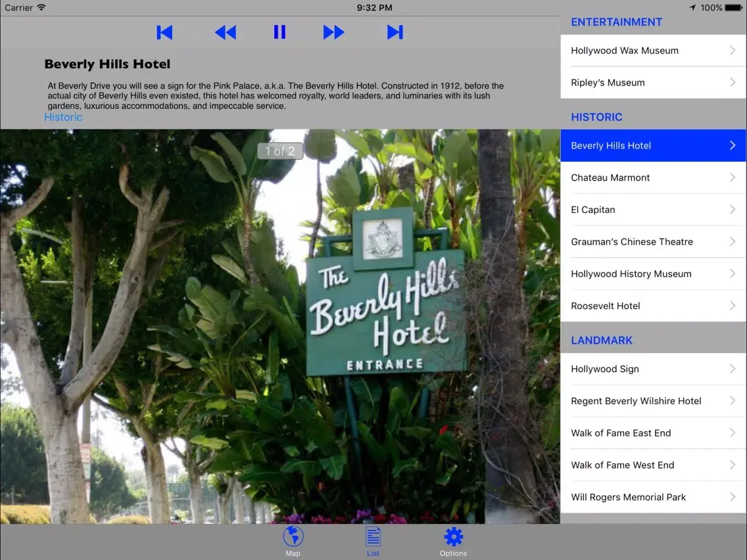Click the Beverly Hills Hotel title heading
The image size is (747, 560).
(107, 64)
